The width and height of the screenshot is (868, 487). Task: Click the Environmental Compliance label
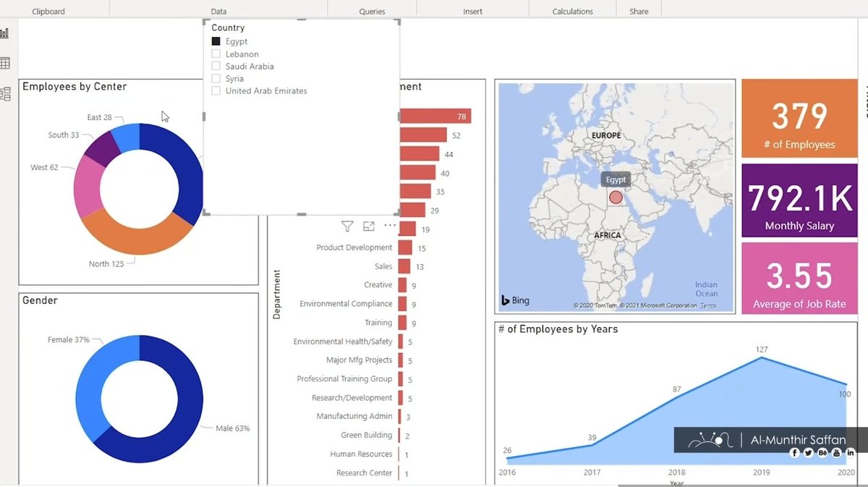tap(346, 304)
